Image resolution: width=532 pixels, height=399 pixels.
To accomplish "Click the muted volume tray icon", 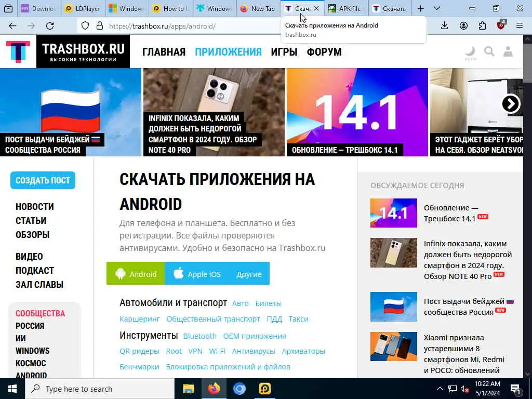I will tap(465, 389).
